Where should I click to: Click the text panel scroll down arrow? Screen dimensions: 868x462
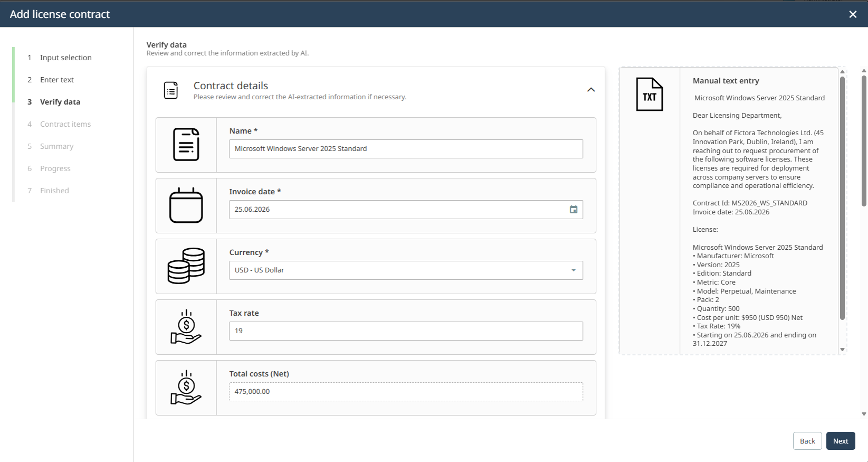click(842, 350)
